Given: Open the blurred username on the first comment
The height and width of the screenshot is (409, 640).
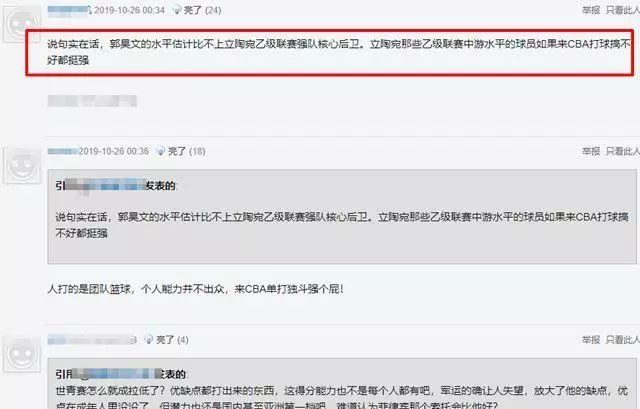Looking at the screenshot, I should pos(69,10).
